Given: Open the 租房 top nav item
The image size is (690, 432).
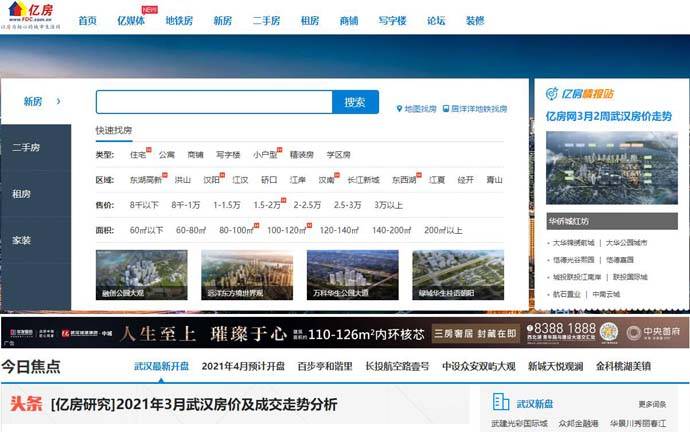Looking at the screenshot, I should 310,21.
